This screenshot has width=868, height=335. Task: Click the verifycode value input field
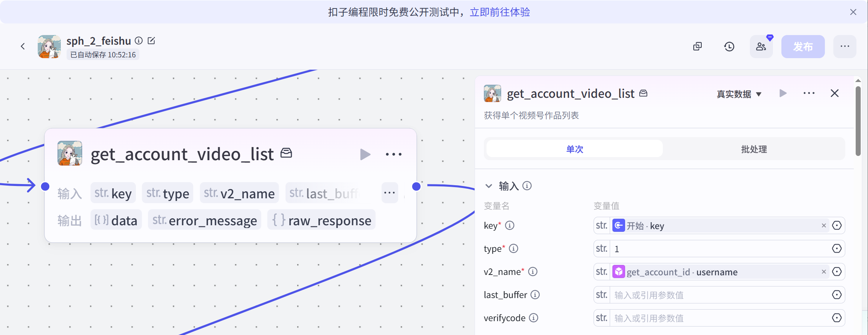tap(720, 318)
